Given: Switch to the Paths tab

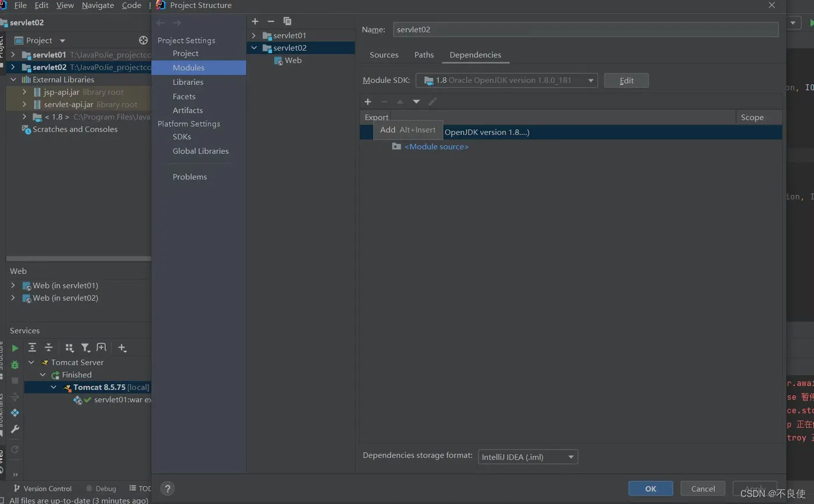Looking at the screenshot, I should tap(424, 55).
